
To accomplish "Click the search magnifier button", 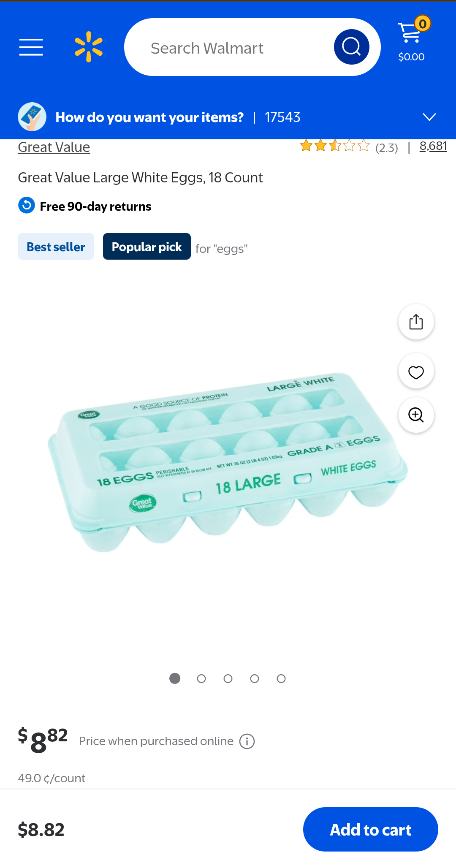I will click(x=351, y=47).
